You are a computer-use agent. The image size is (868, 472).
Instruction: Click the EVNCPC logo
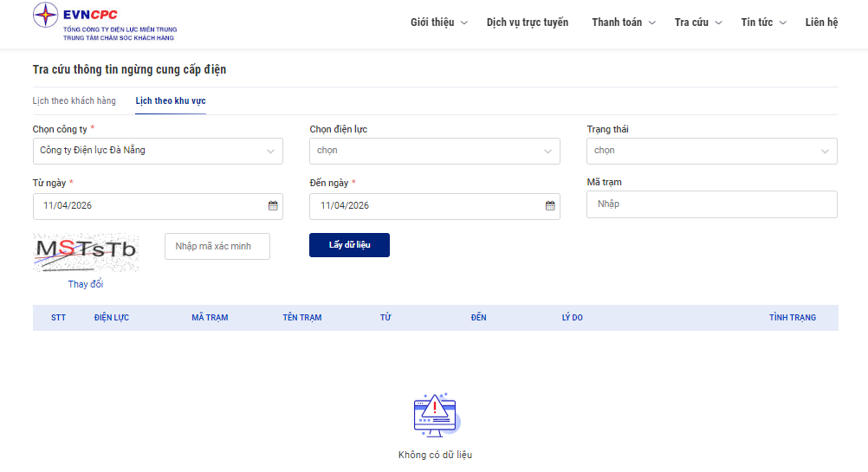[x=104, y=23]
